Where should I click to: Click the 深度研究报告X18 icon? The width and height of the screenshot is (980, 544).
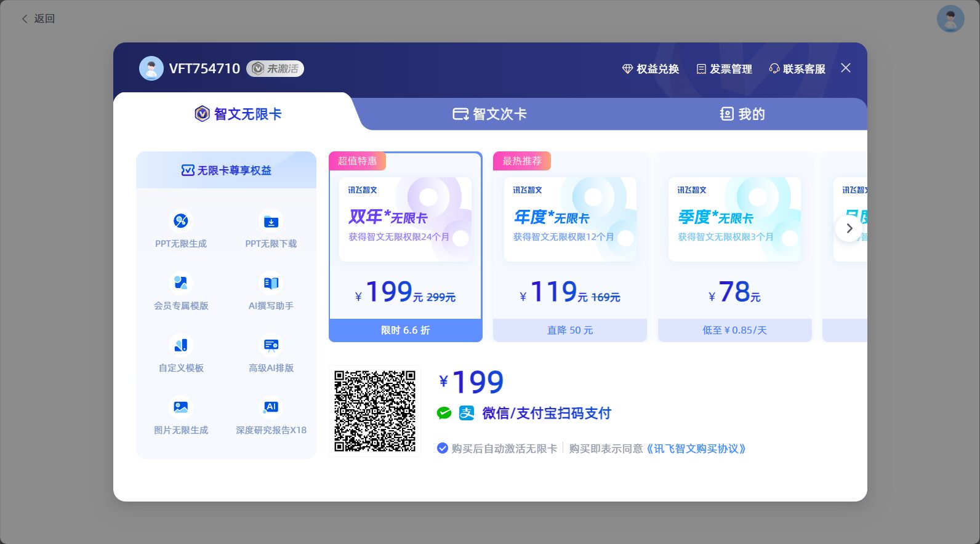pyautogui.click(x=271, y=407)
